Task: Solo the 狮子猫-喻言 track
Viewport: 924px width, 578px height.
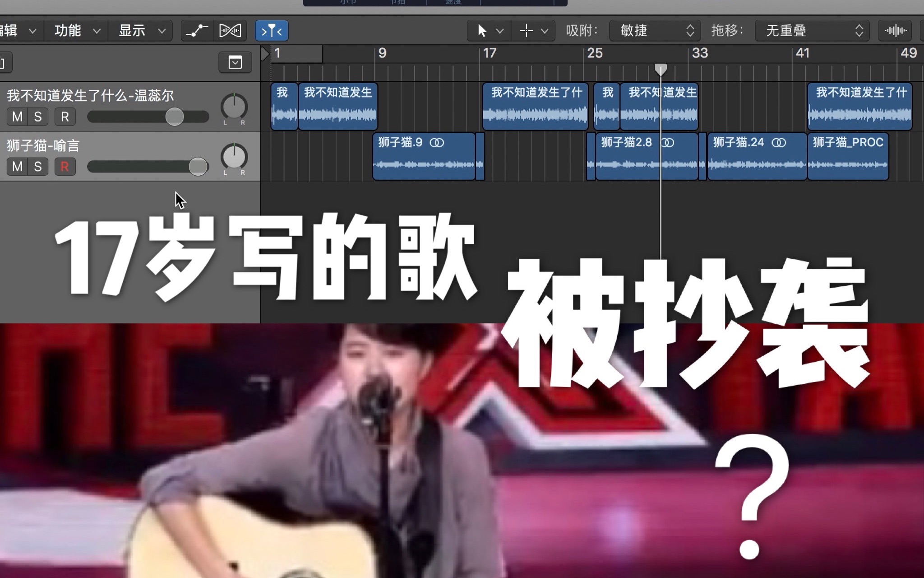Action: click(x=38, y=167)
